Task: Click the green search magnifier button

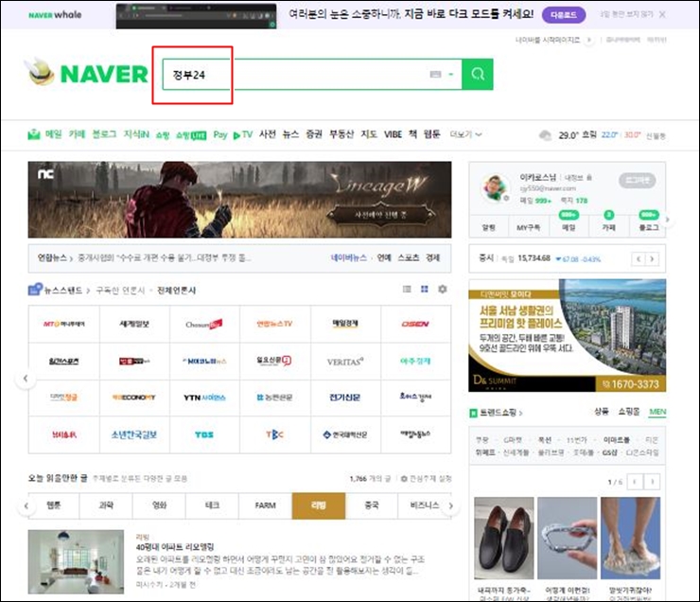Action: pyautogui.click(x=478, y=74)
